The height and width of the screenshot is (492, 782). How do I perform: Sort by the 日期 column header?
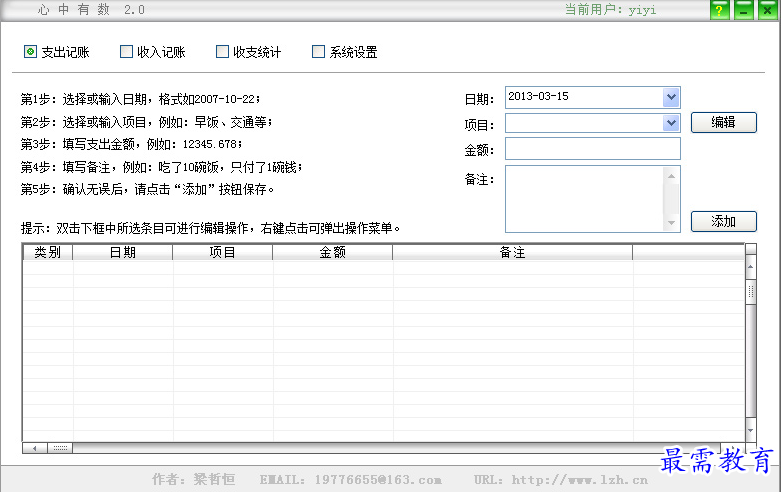123,252
